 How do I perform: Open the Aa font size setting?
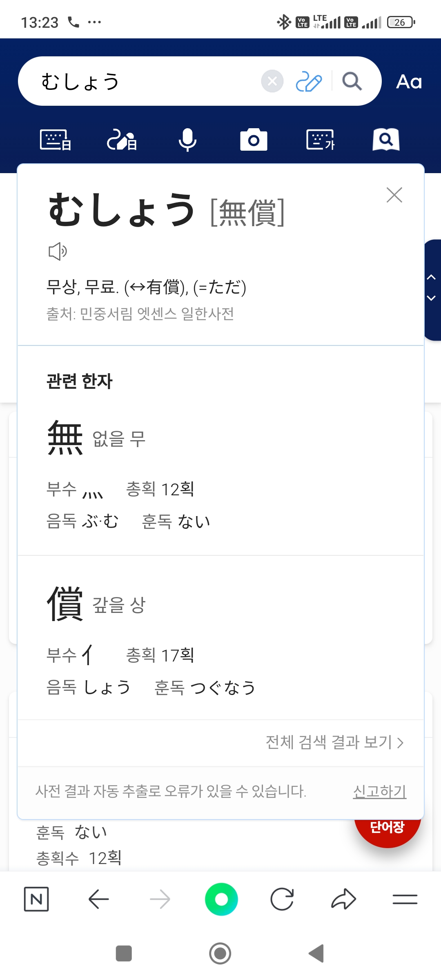click(x=409, y=82)
